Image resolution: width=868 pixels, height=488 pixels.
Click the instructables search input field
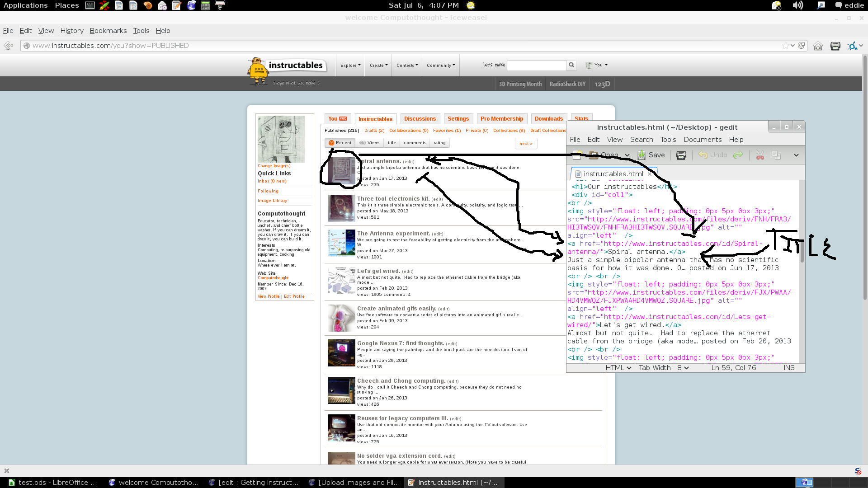(537, 65)
